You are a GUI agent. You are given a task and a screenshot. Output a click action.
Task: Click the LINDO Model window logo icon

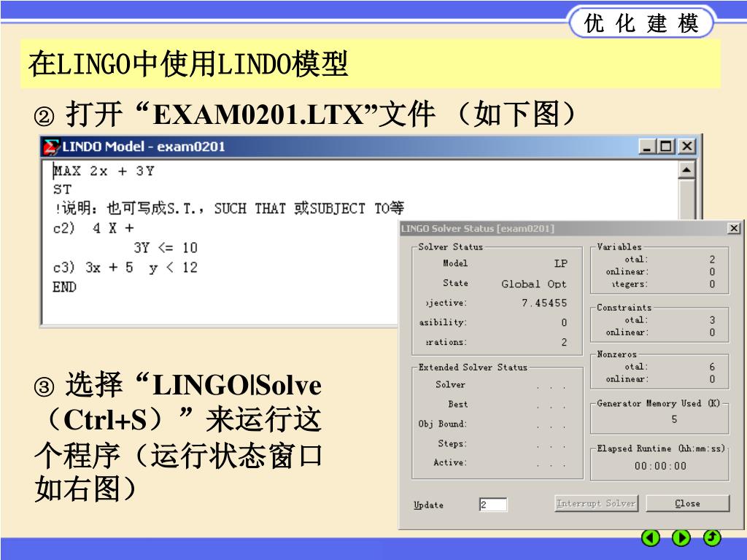click(x=52, y=147)
